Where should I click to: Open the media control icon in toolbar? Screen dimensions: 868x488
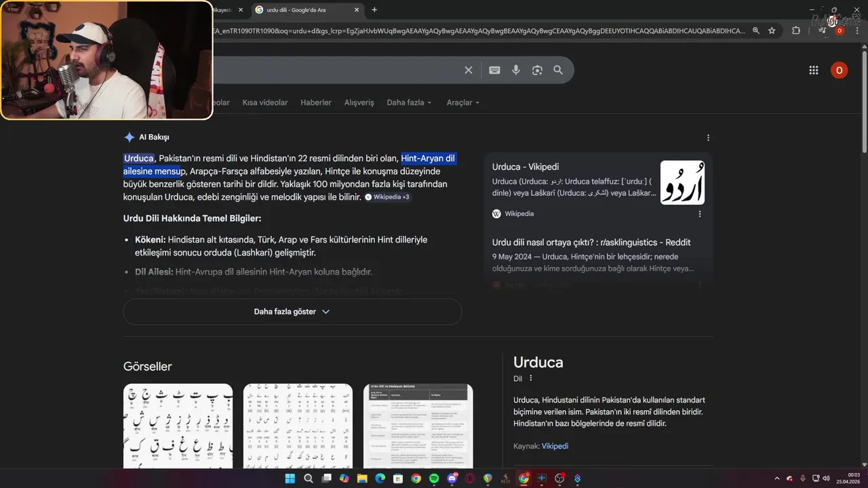coord(822,30)
